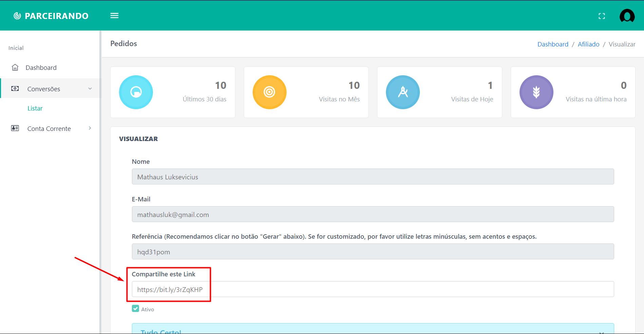644x334 pixels.
Task: Click the Ativo checkbox label text
Action: click(x=148, y=309)
